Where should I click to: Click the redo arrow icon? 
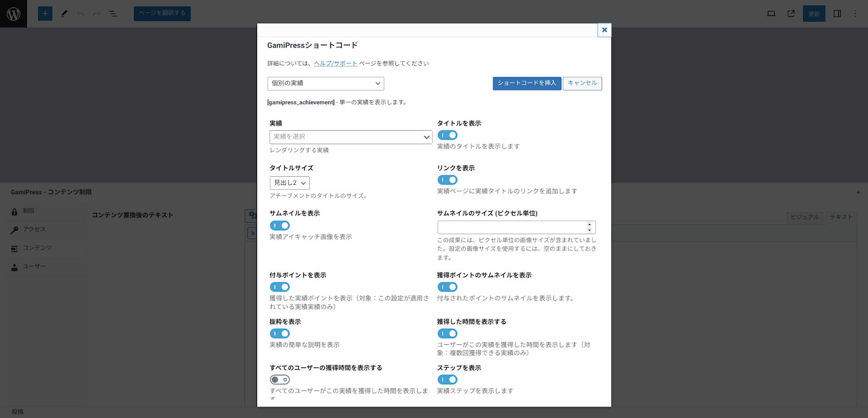tap(97, 14)
